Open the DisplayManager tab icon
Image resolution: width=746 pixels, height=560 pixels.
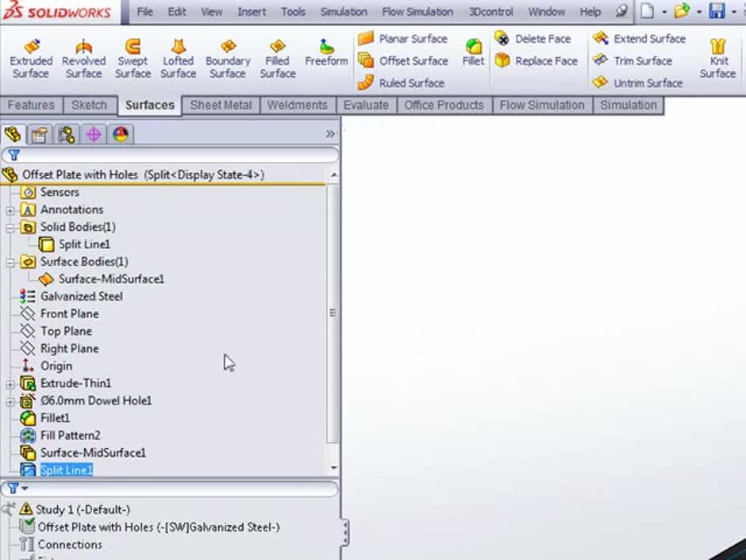pyautogui.click(x=121, y=134)
